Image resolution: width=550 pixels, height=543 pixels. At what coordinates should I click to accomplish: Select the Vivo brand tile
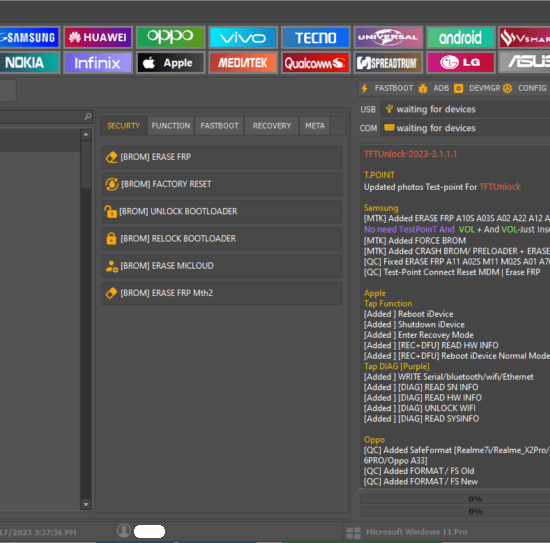pyautogui.click(x=243, y=37)
